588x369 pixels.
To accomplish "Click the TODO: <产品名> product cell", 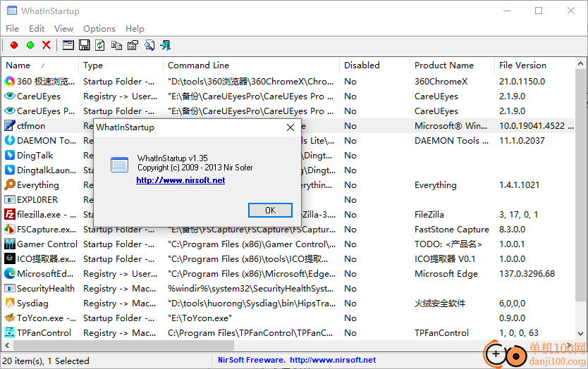I will click(448, 244).
